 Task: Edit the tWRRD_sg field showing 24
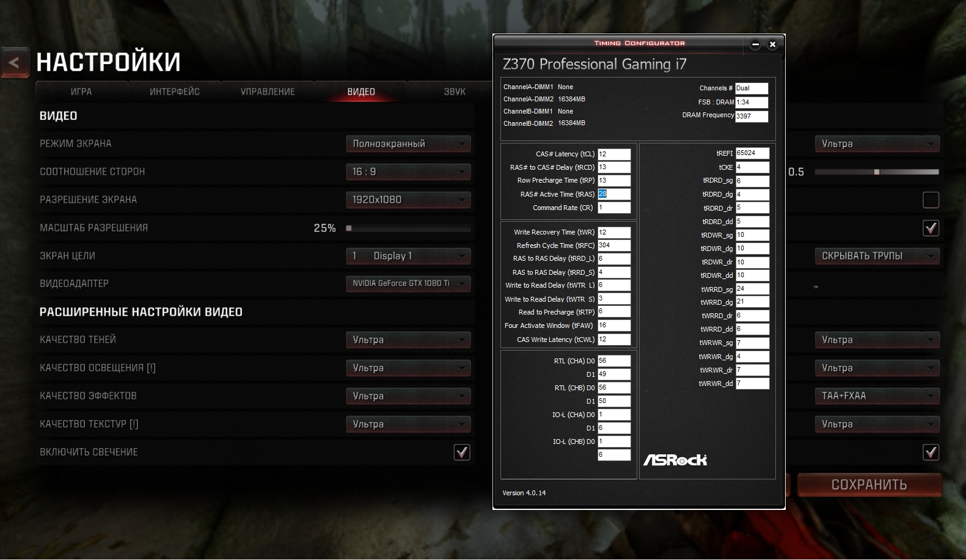coord(752,289)
